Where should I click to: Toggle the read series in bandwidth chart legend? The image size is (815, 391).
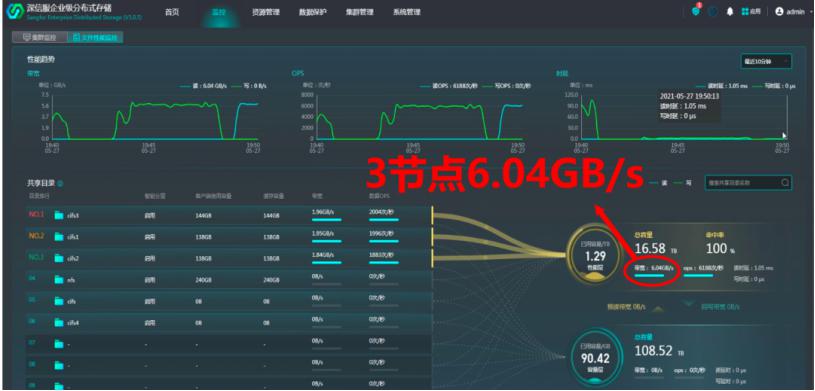[202, 86]
